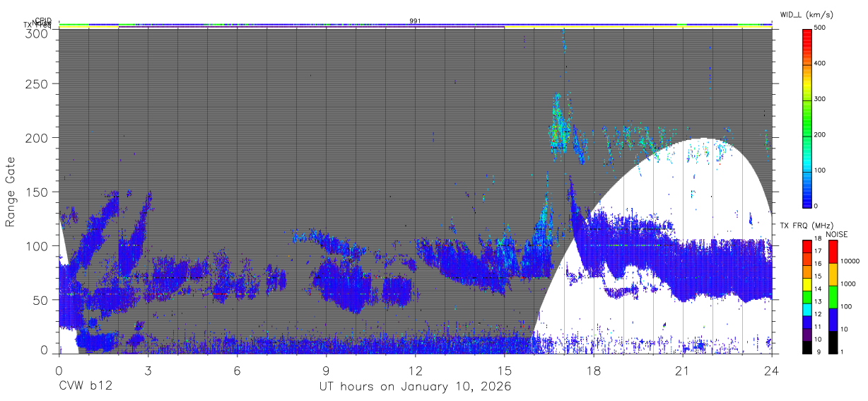Click the '0' label on the WID colorbar
Screen dimensions: 868x401
pyautogui.click(x=817, y=206)
